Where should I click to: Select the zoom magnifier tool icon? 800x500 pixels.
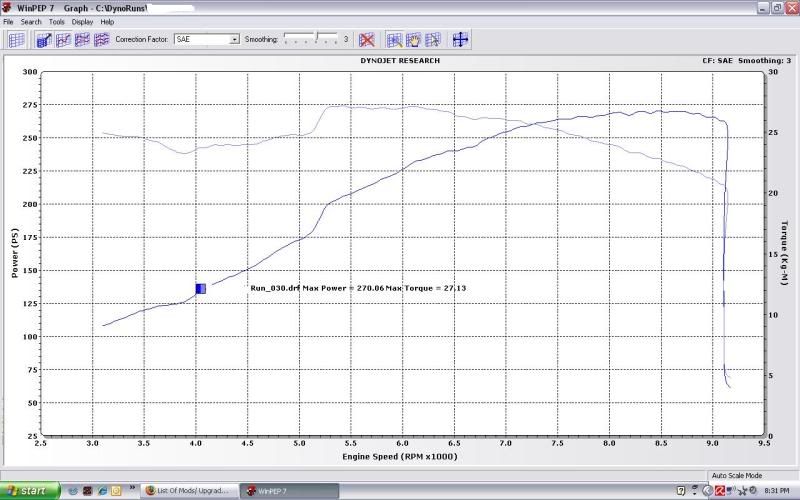[x=395, y=40]
